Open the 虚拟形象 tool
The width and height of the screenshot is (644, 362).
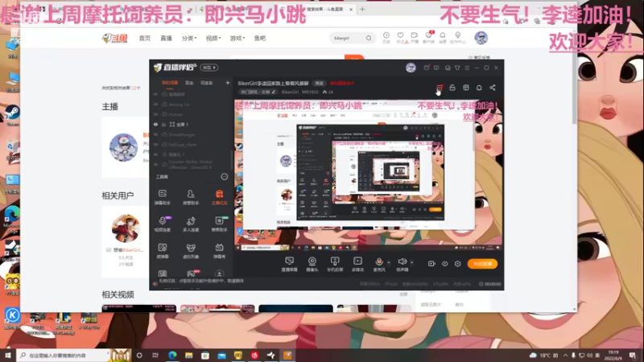pyautogui.click(x=191, y=251)
